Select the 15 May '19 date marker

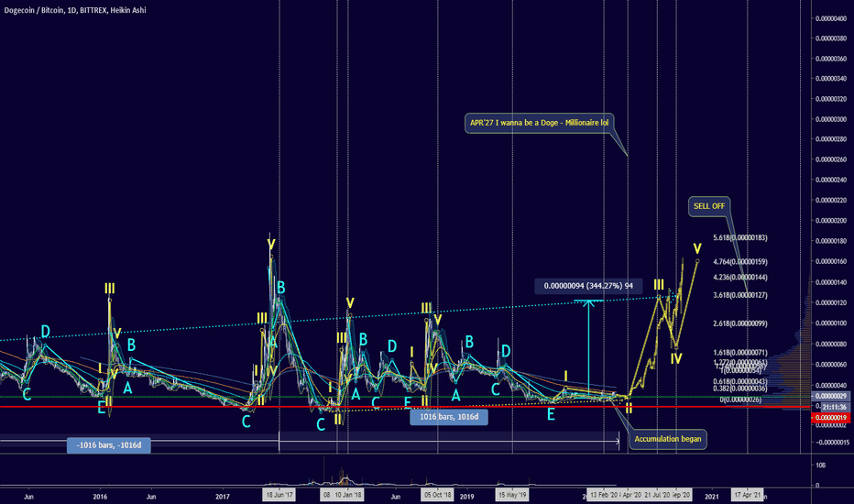(512, 495)
